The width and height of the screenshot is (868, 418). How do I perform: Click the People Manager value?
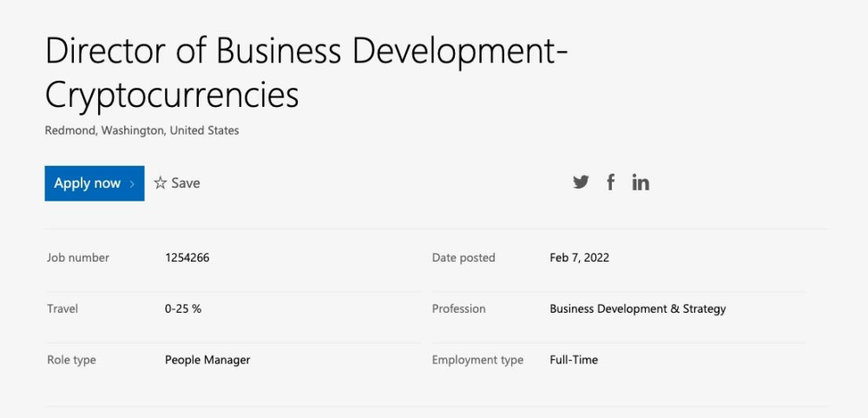coord(207,360)
